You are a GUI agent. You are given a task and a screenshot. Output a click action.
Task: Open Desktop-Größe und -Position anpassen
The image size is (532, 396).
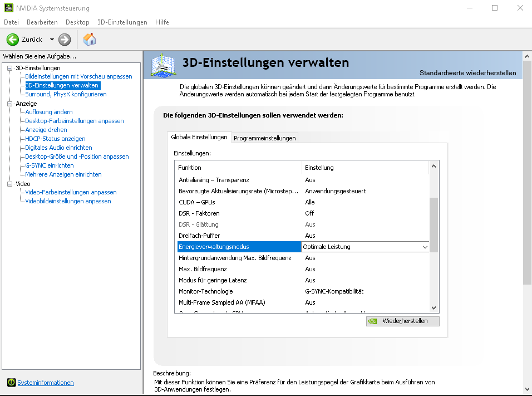click(x=77, y=157)
